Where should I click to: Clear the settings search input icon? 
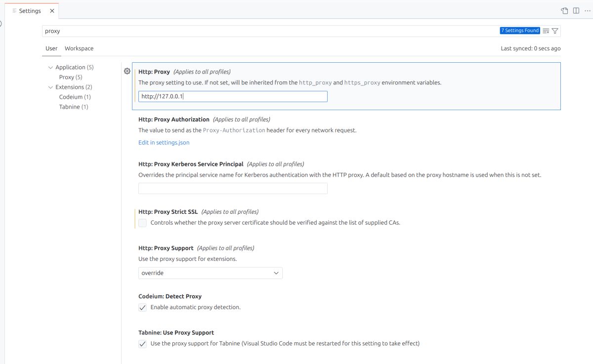click(546, 31)
